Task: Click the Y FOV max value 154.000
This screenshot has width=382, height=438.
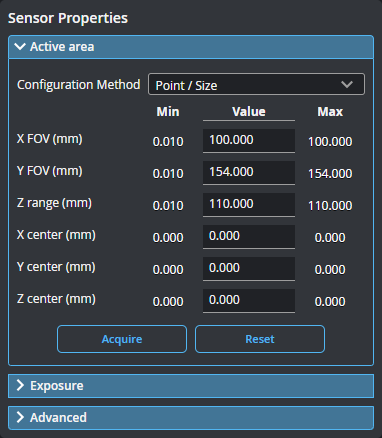Action: coord(330,174)
